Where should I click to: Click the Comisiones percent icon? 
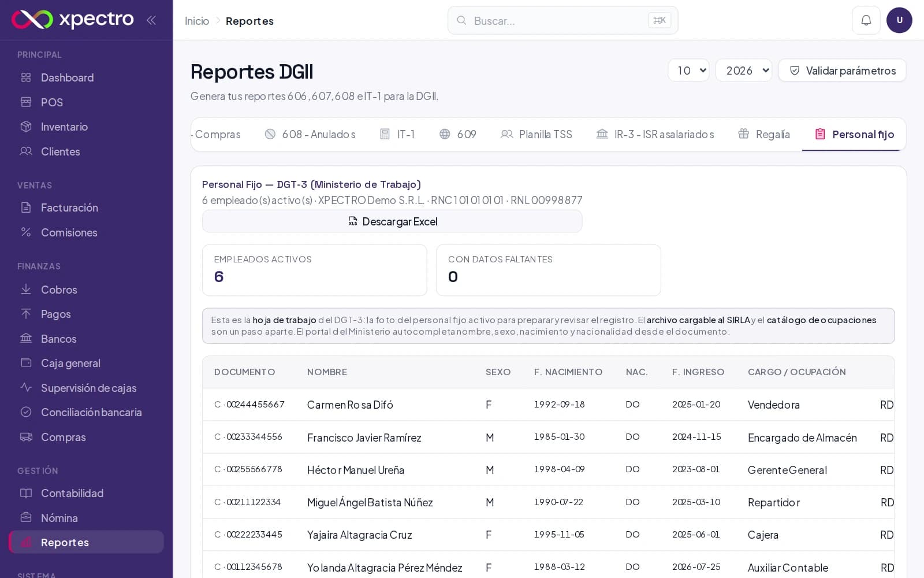pos(26,232)
